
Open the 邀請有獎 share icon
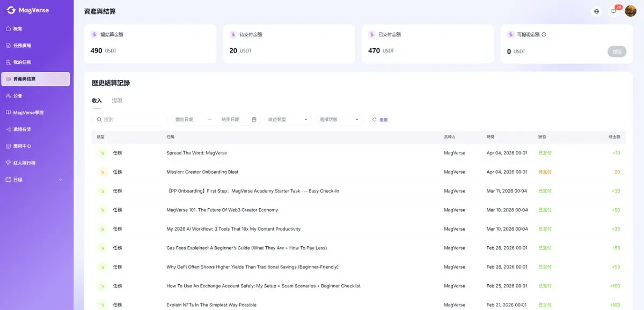point(8,129)
